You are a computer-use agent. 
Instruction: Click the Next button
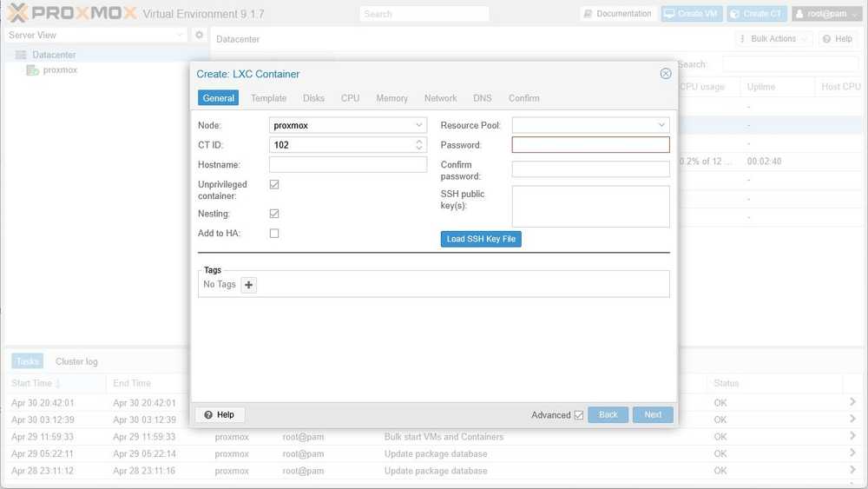(x=653, y=415)
